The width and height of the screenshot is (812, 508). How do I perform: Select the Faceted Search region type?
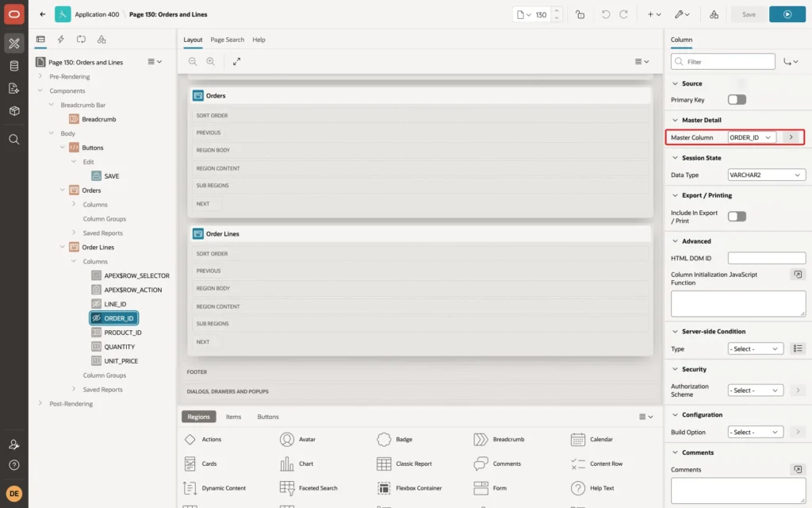308,488
